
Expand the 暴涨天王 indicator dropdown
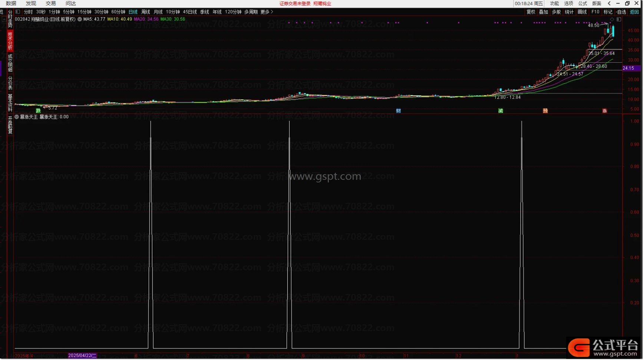point(17,117)
